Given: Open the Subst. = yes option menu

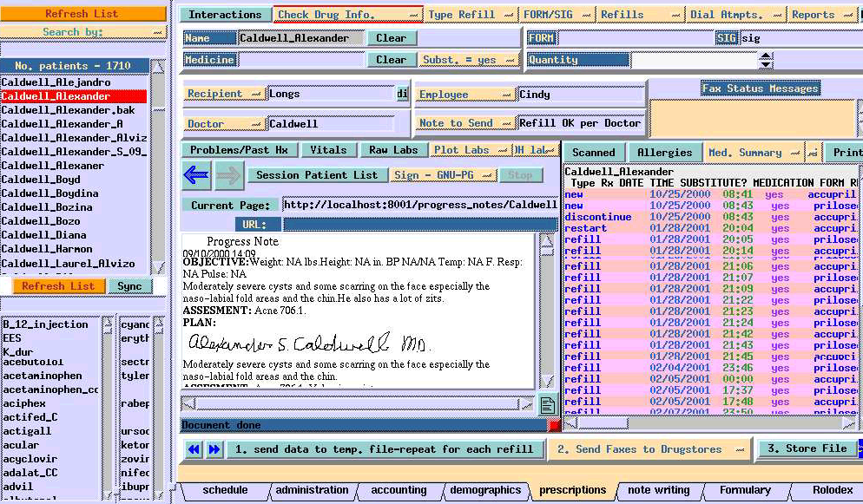Looking at the screenshot, I should [464, 60].
